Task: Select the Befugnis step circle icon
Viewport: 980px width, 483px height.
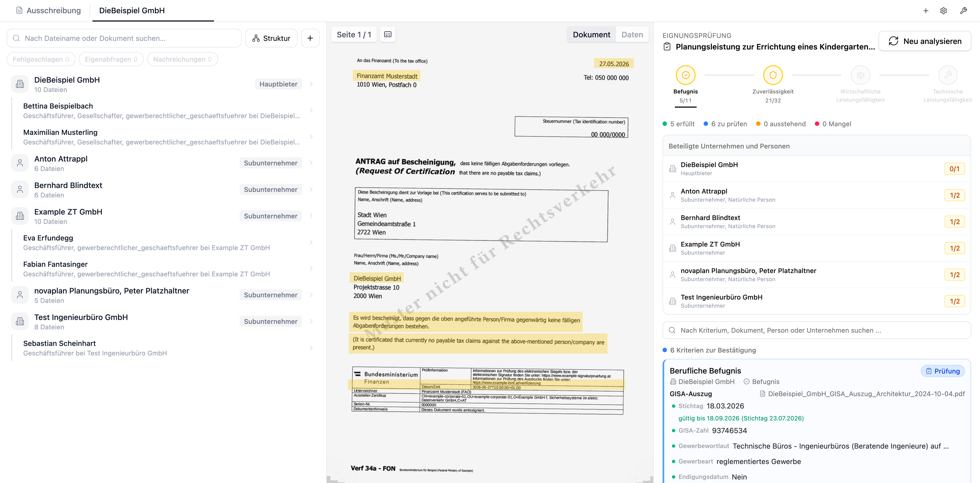Action: (x=686, y=75)
